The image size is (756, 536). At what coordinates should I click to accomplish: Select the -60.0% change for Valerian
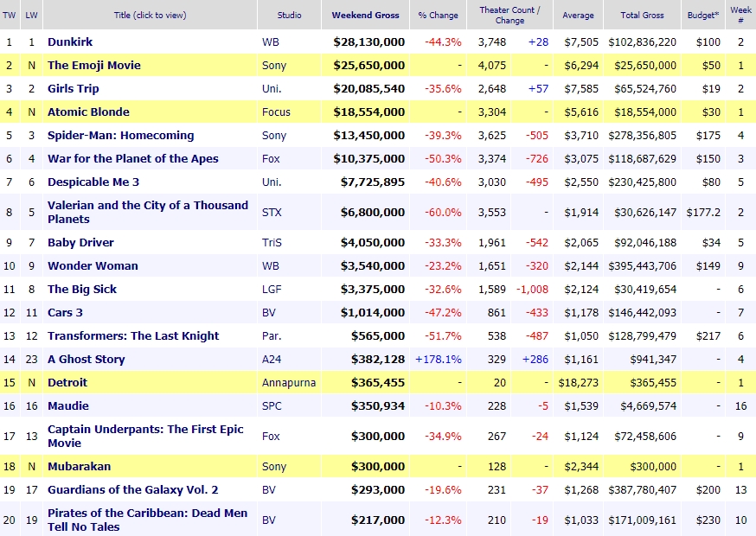coord(443,212)
